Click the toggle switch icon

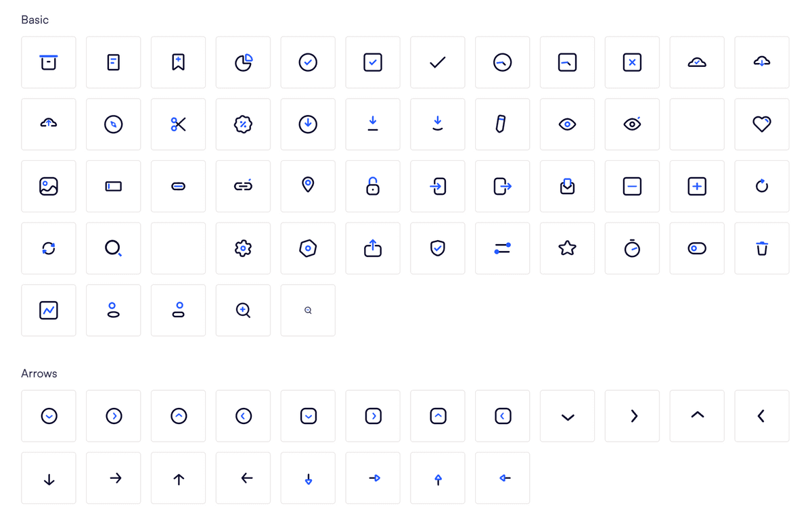pyautogui.click(x=697, y=248)
